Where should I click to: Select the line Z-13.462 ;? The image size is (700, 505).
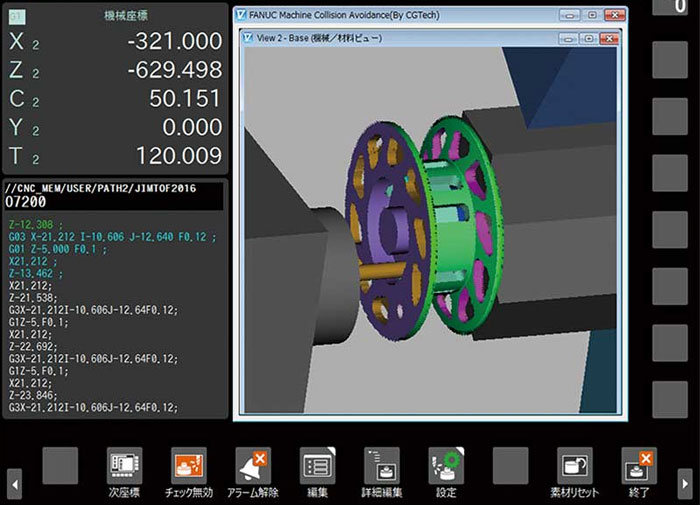coord(36,273)
